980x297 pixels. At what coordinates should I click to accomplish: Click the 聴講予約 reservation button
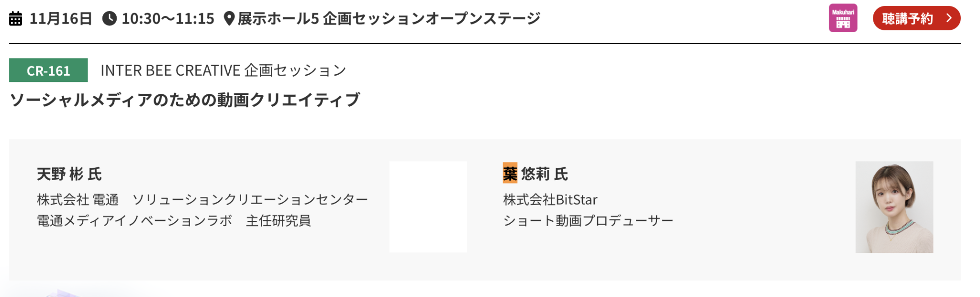916,18
